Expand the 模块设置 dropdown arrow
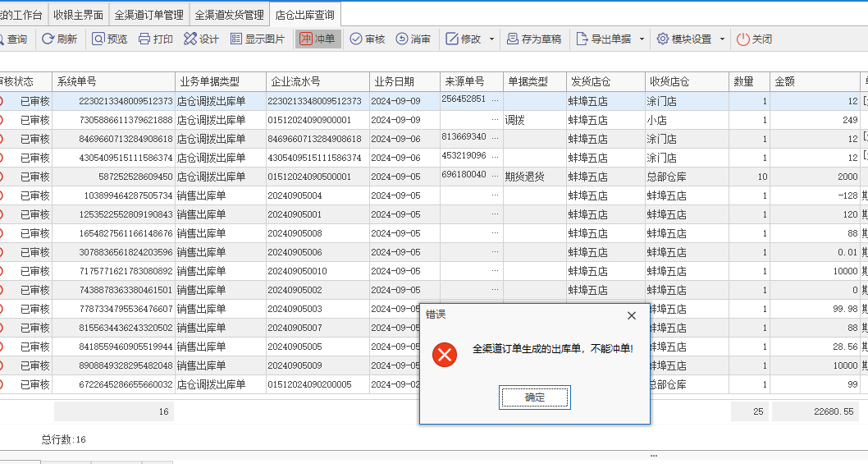This screenshot has height=464, width=868. [722, 39]
